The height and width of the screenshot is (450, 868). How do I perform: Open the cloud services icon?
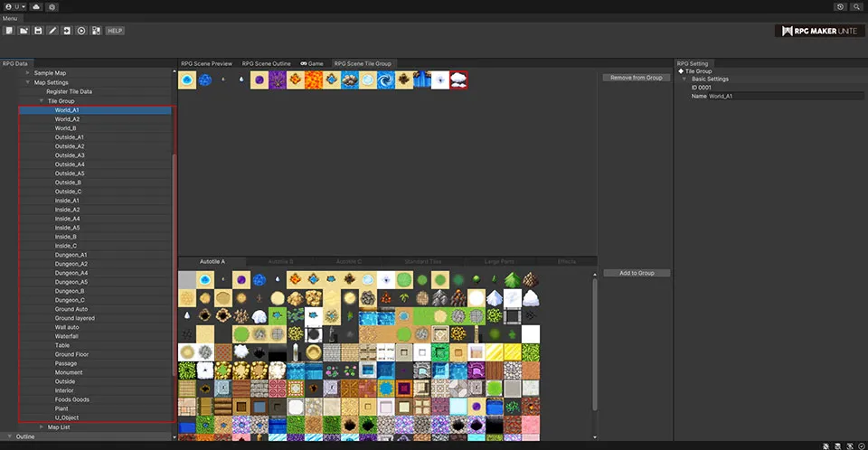coord(35,6)
